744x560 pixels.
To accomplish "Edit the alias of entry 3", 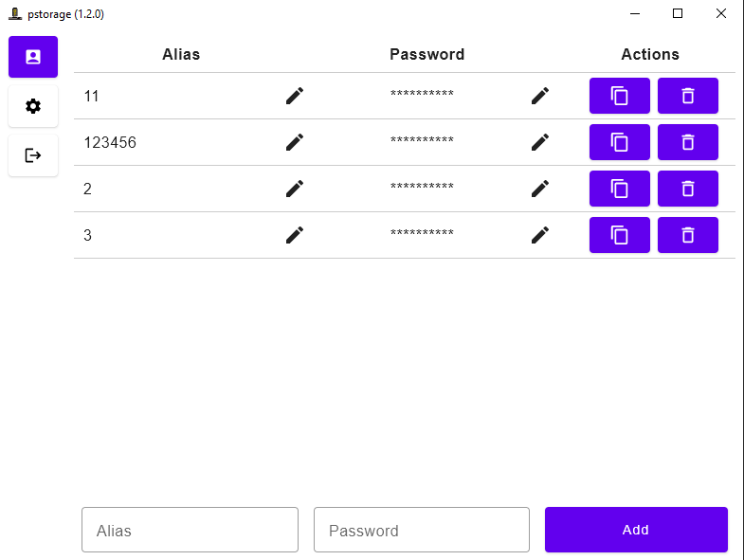I will point(295,235).
